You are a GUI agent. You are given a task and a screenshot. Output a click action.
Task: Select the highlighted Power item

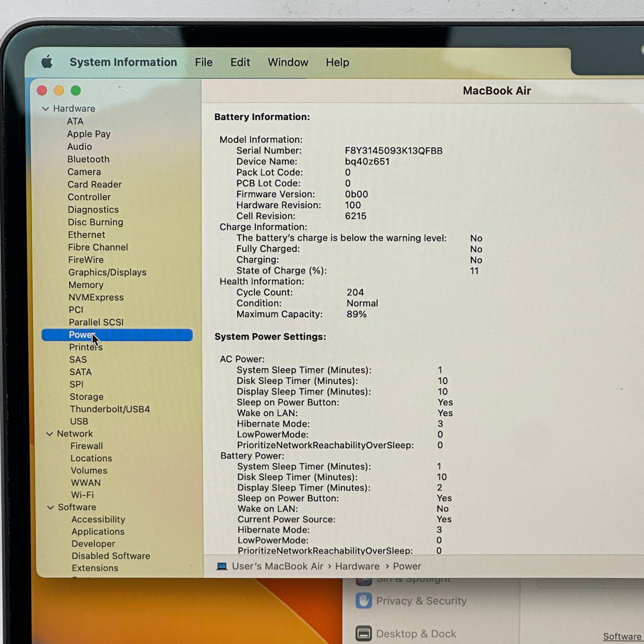coord(117,335)
